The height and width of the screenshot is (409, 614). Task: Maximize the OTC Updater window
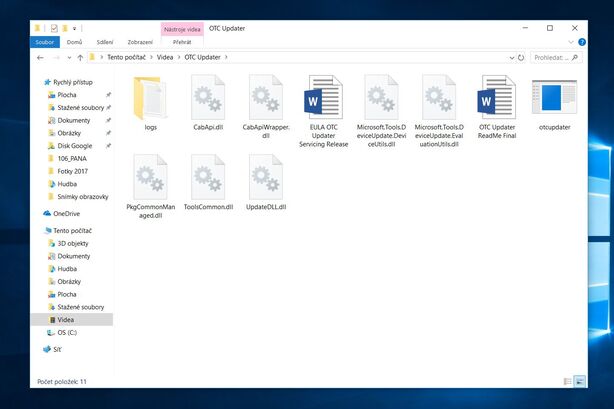tap(550, 28)
